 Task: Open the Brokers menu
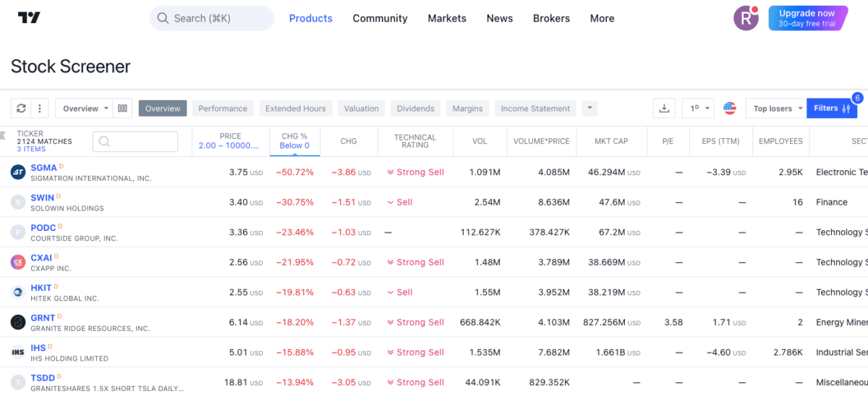(551, 18)
